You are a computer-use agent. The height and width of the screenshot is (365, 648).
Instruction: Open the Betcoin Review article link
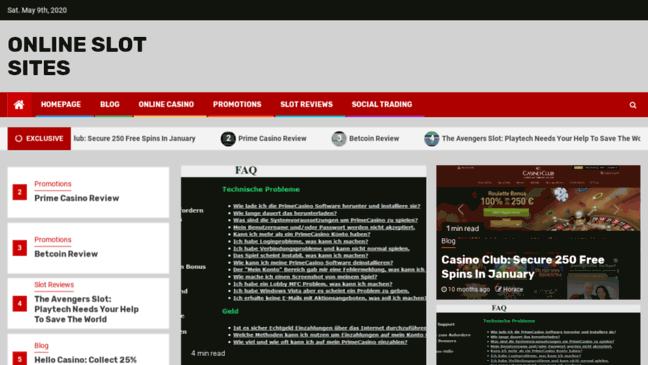66,254
